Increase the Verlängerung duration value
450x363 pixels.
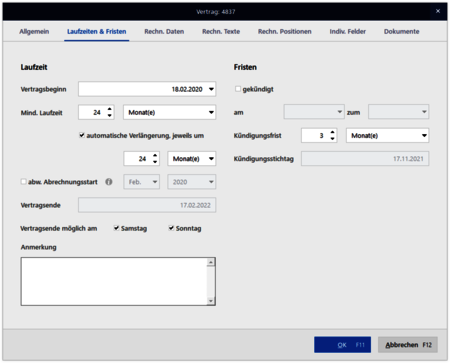155,155
